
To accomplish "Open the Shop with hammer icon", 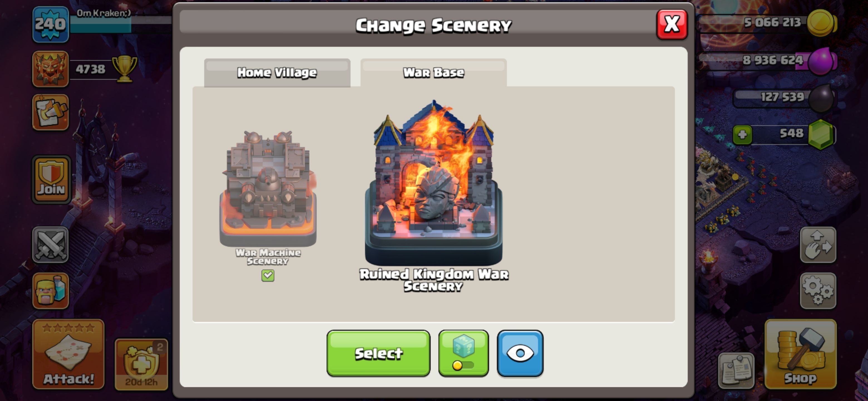I will [801, 354].
